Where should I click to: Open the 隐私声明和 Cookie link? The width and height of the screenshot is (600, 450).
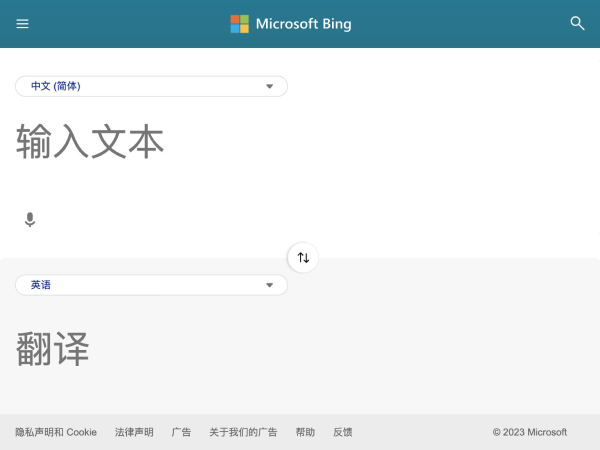coord(56,432)
